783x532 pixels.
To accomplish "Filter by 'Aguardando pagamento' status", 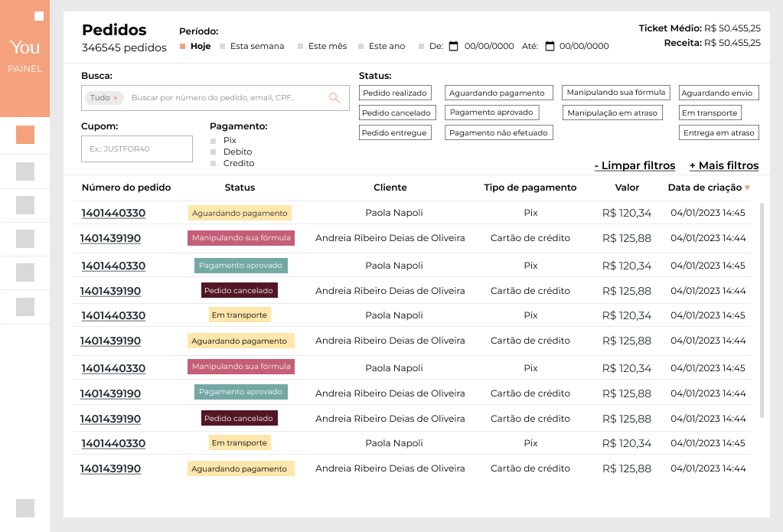I will point(498,93).
